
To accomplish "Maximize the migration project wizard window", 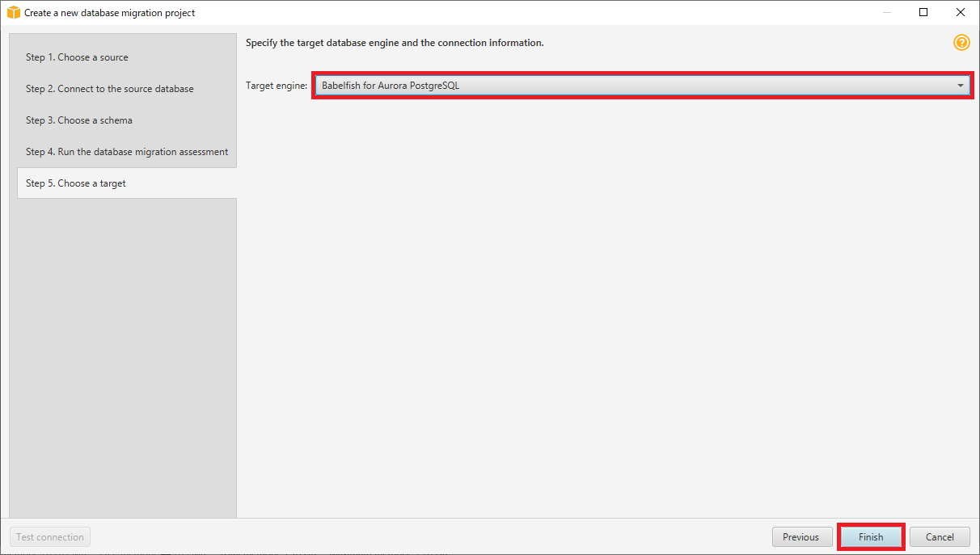I will coord(923,13).
